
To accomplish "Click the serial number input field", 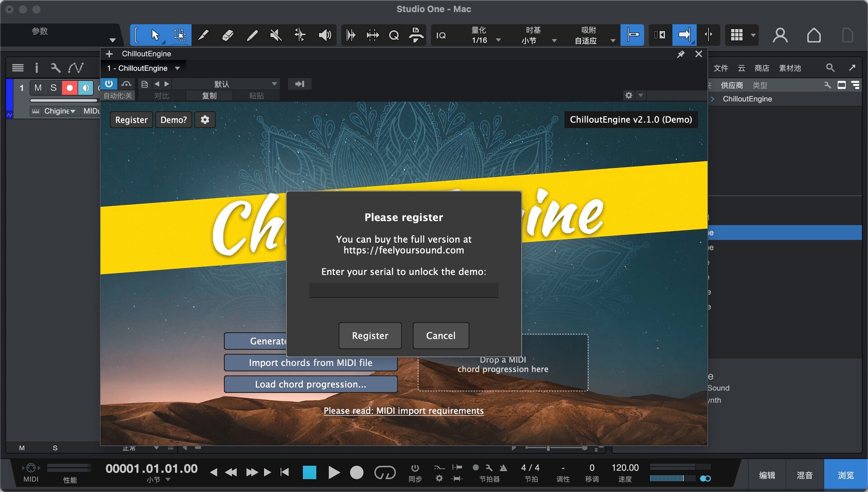I will (x=404, y=291).
